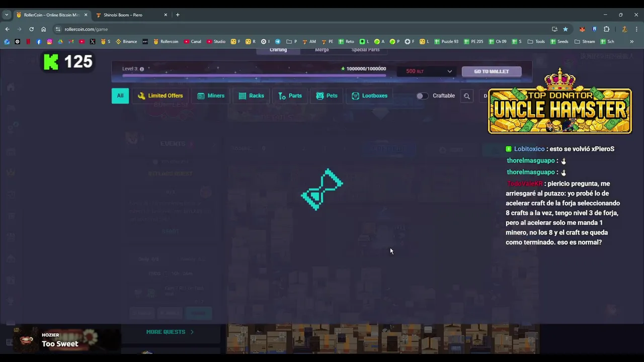
Task: Open the MetaMask fox extension
Action: point(582,29)
